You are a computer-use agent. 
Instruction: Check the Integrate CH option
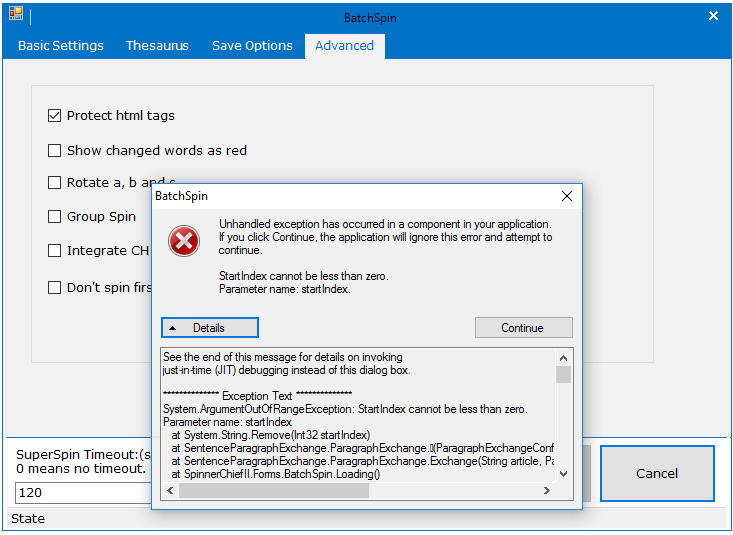55,251
